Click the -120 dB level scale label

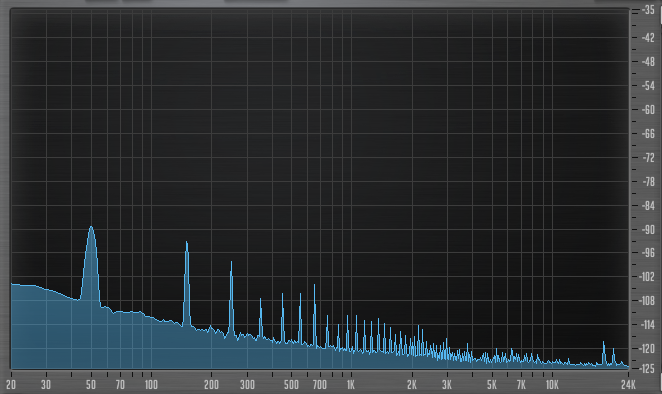pyautogui.click(x=648, y=349)
